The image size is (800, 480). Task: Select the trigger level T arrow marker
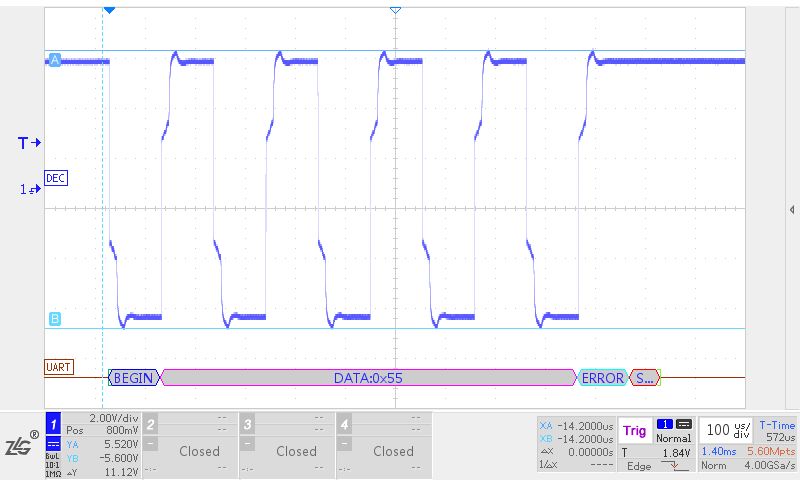(x=29, y=144)
